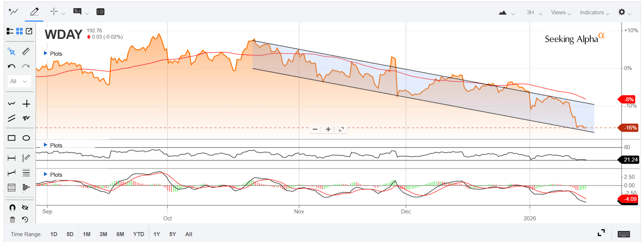Open the annotation comment tool

[77, 12]
